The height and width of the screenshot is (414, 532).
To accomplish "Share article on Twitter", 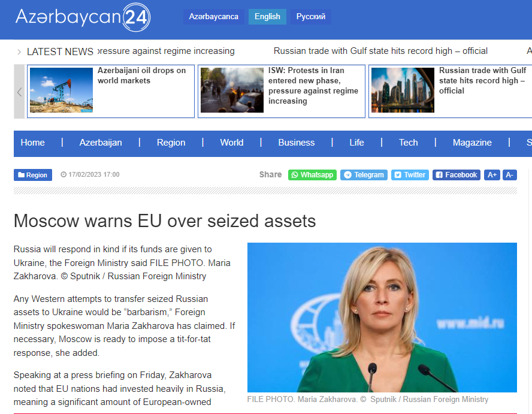I will tap(410, 175).
